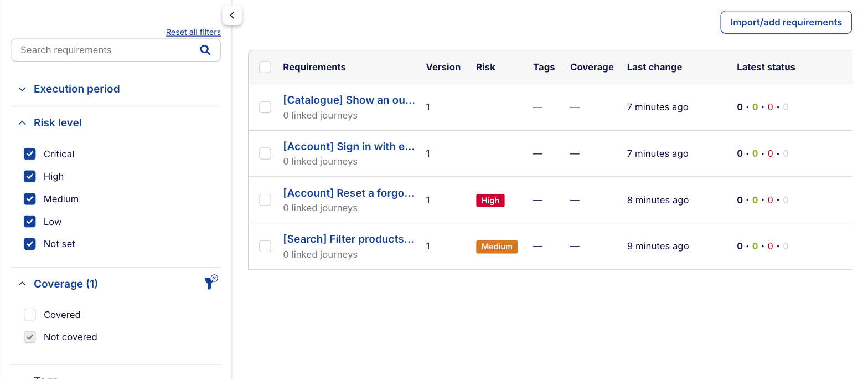This screenshot has height=379, width=868.
Task: Click the Version column header
Action: 443,67
